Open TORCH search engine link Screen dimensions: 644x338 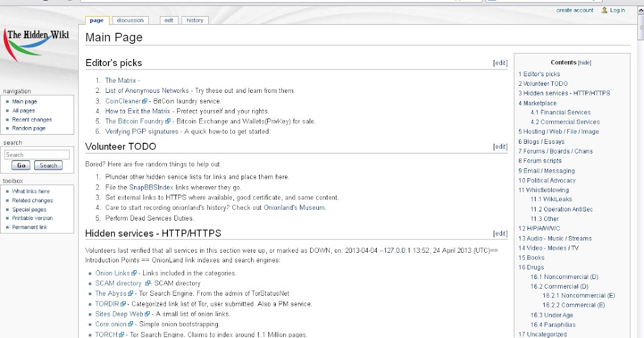tap(107, 334)
